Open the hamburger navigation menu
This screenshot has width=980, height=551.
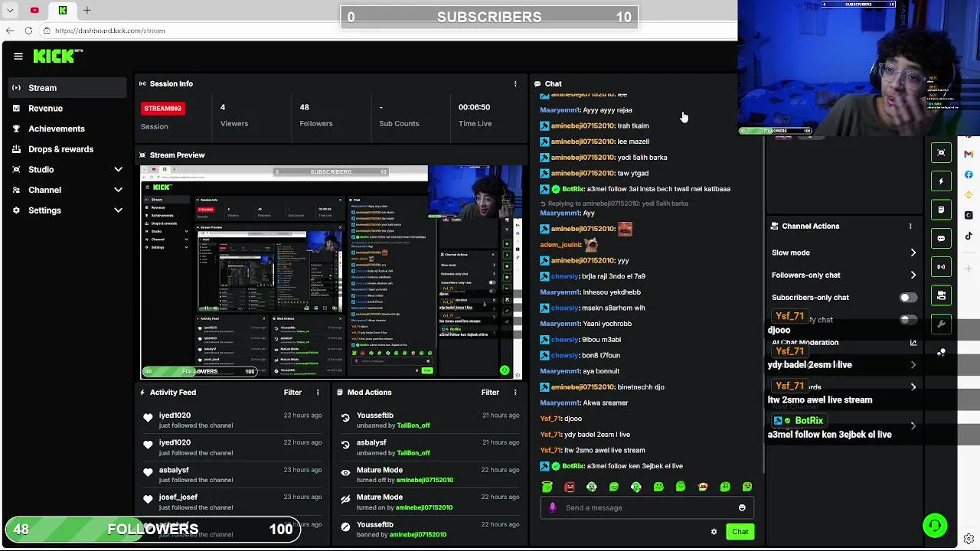[x=18, y=56]
